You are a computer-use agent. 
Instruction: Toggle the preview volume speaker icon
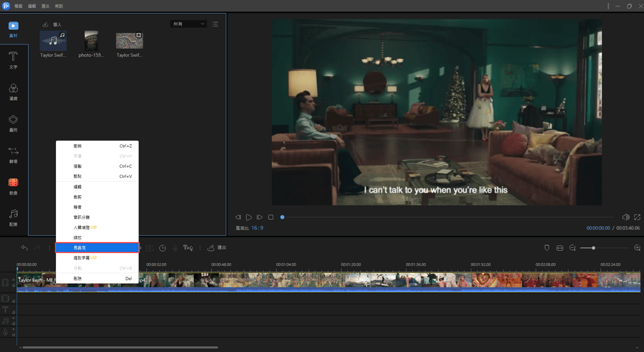(x=625, y=217)
